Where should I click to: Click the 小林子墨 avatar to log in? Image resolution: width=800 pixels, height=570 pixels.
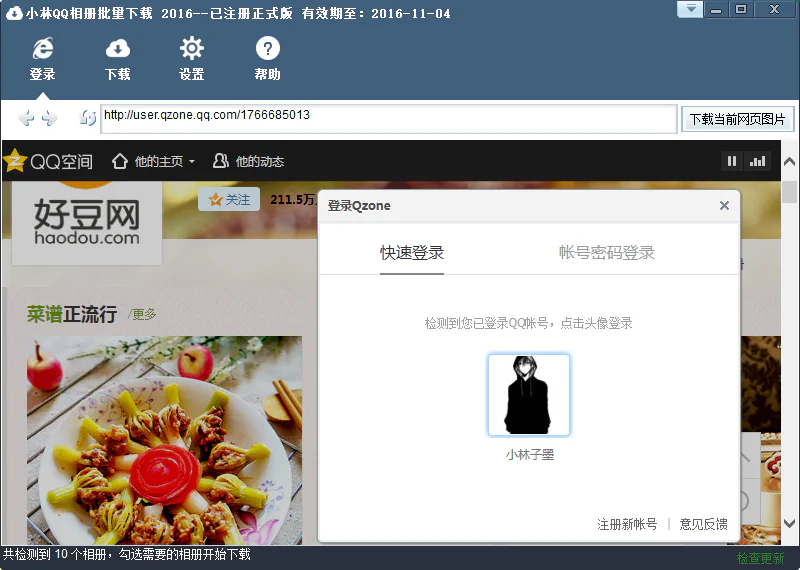(529, 395)
